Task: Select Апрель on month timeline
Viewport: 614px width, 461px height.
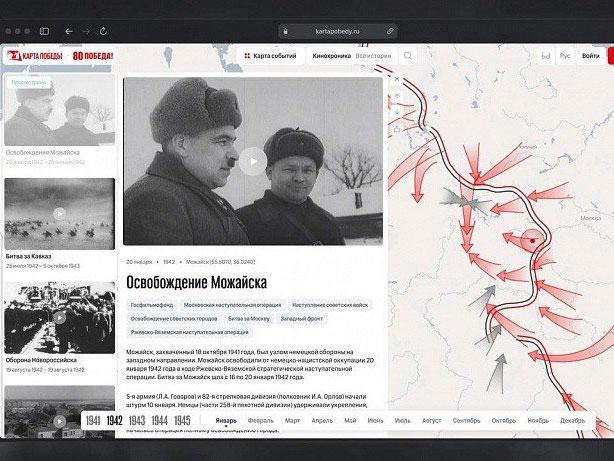Action: coord(322,421)
